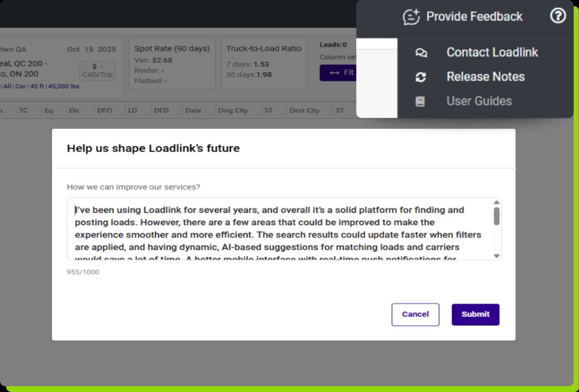Sort by the Date column header
The height and width of the screenshot is (392, 579).
click(x=193, y=110)
